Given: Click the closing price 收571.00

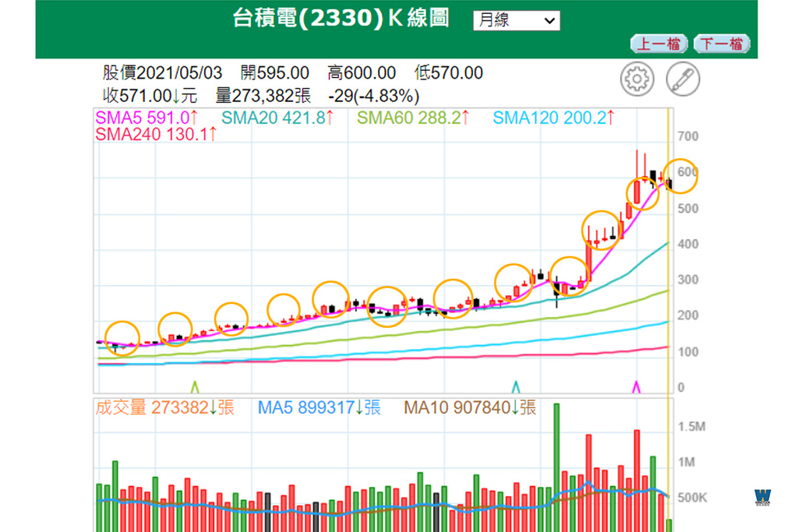Looking at the screenshot, I should 150,96.
